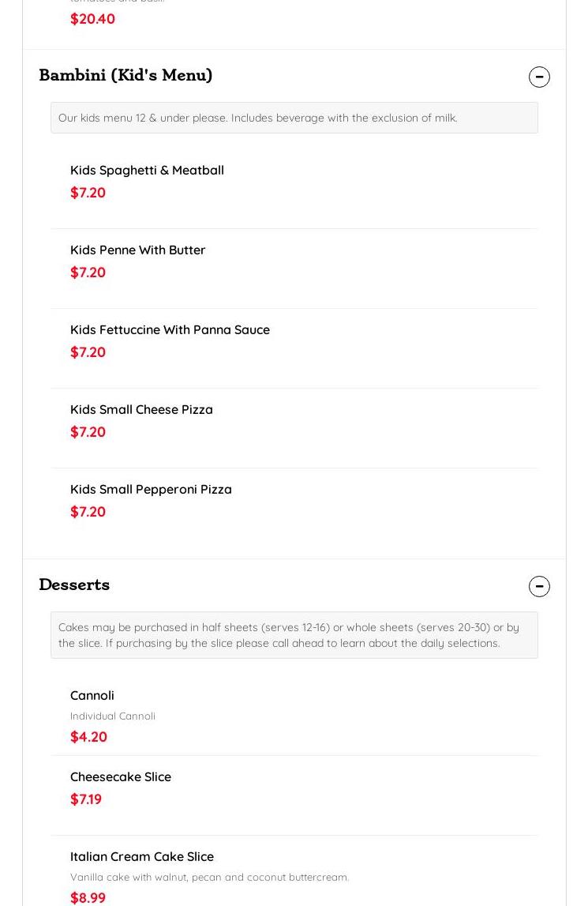Click the $7.20 price under Kids Spaghetti

[x=88, y=193]
